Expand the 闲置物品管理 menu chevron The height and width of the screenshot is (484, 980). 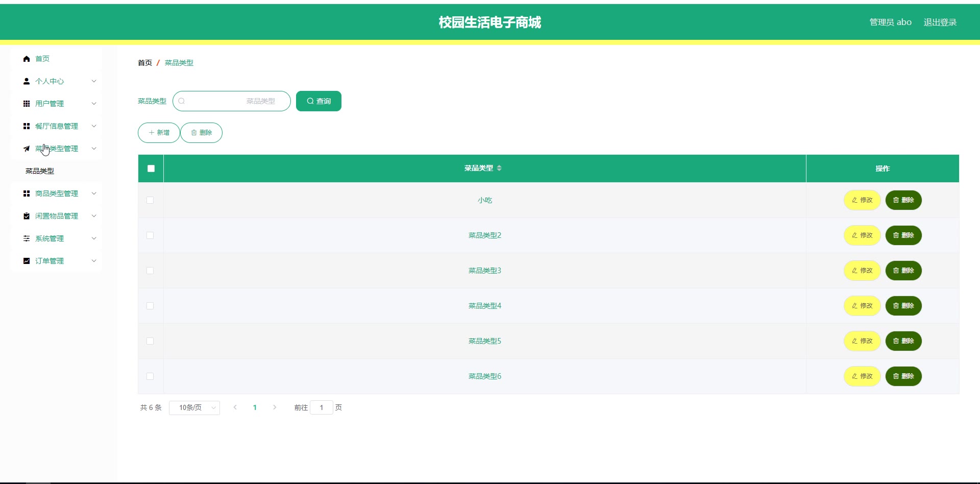(94, 216)
